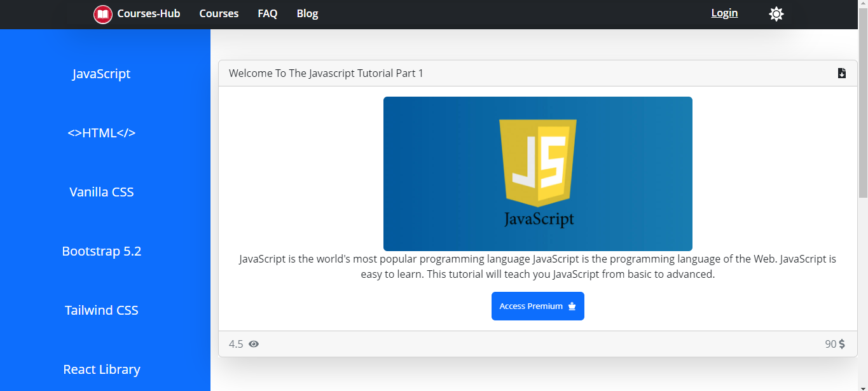Select JavaScript in the sidebar
The height and width of the screenshot is (391, 868).
(x=102, y=74)
